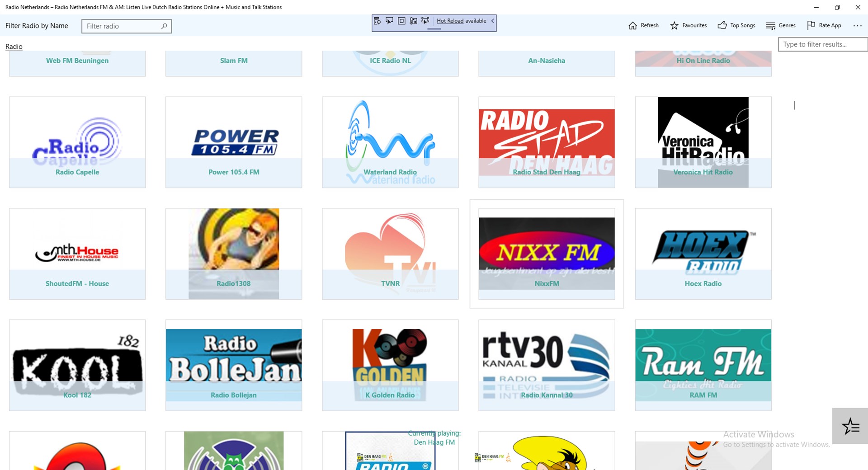Open Favourites via the star icon
This screenshot has width=868, height=470.
point(674,25)
